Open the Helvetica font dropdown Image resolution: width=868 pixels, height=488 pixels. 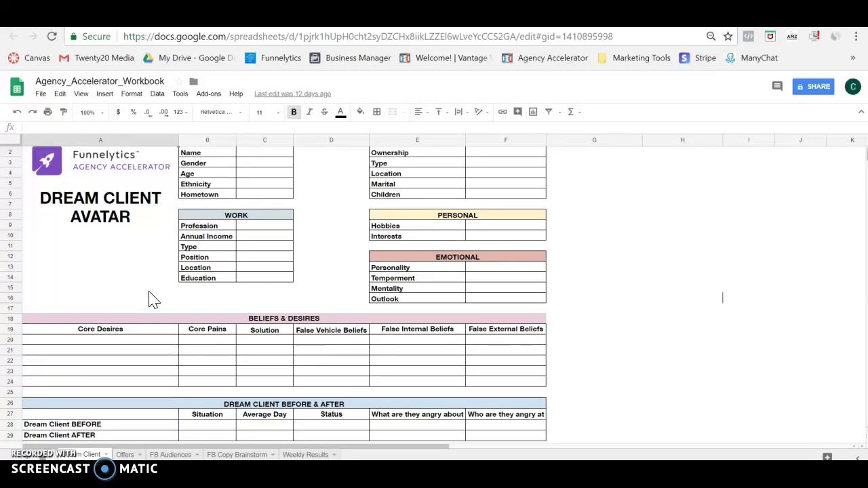[x=220, y=113]
